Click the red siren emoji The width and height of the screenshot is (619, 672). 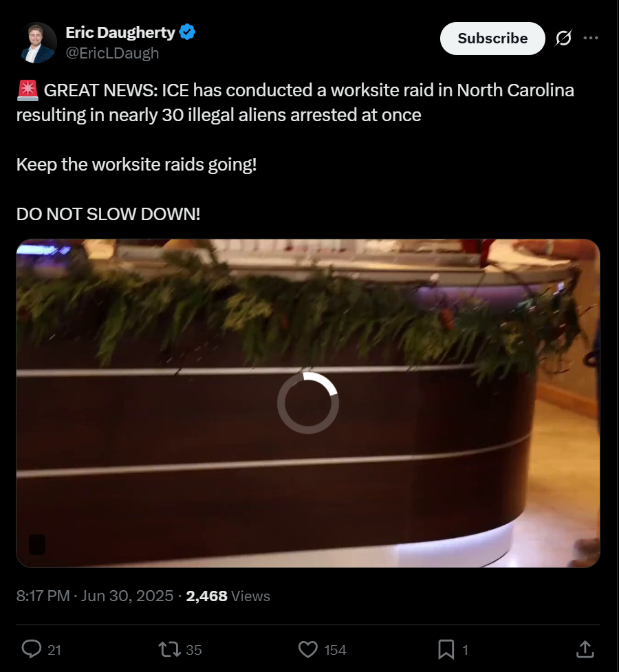click(x=28, y=90)
